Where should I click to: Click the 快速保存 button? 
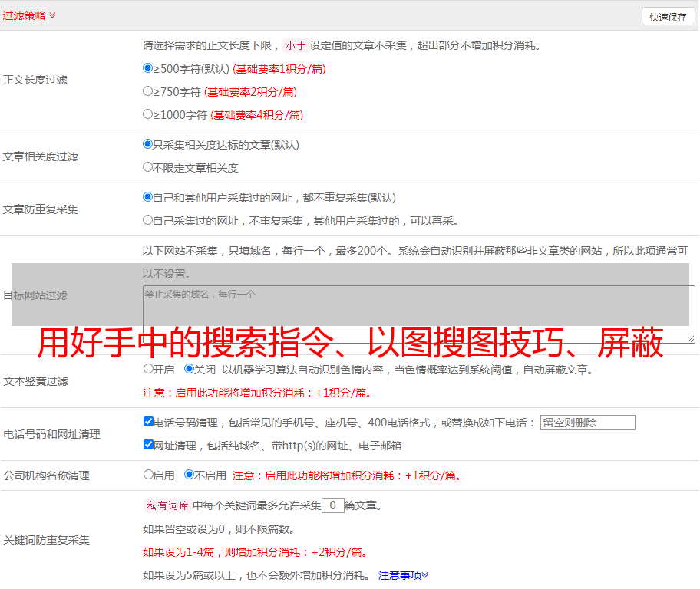point(667,17)
